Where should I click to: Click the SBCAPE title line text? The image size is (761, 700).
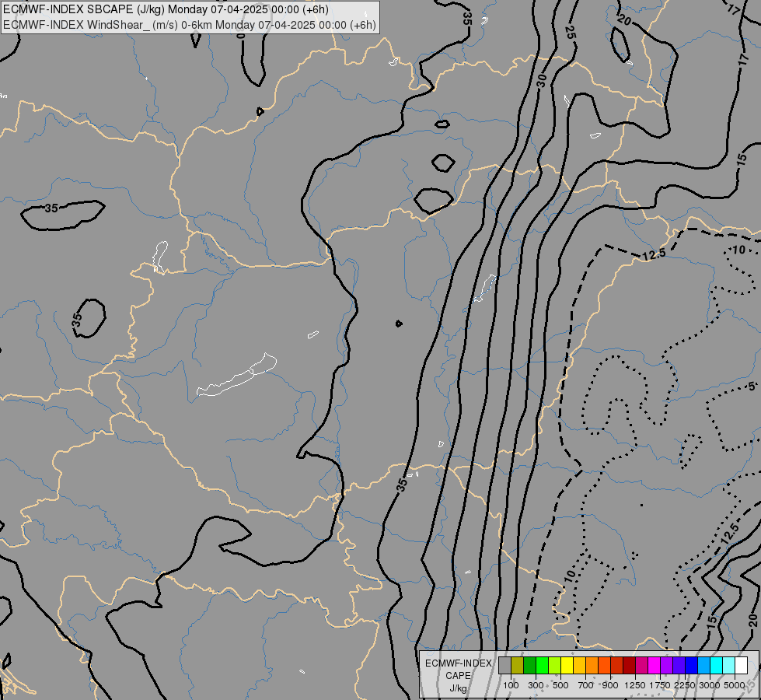click(x=166, y=9)
